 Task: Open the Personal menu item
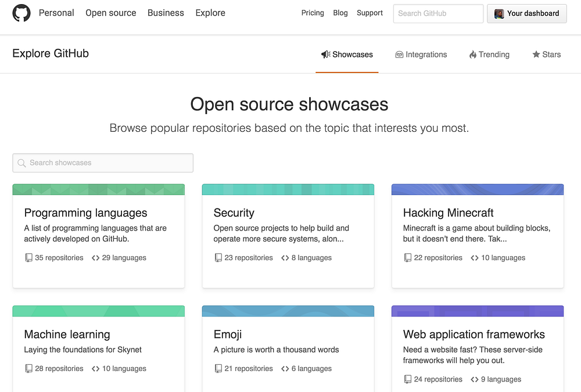(x=56, y=13)
